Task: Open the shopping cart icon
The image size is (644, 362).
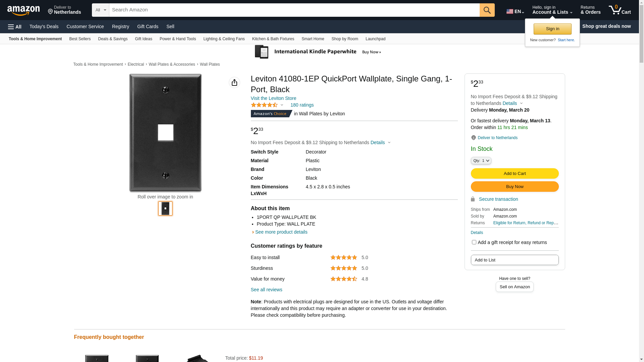Action: [x=620, y=10]
